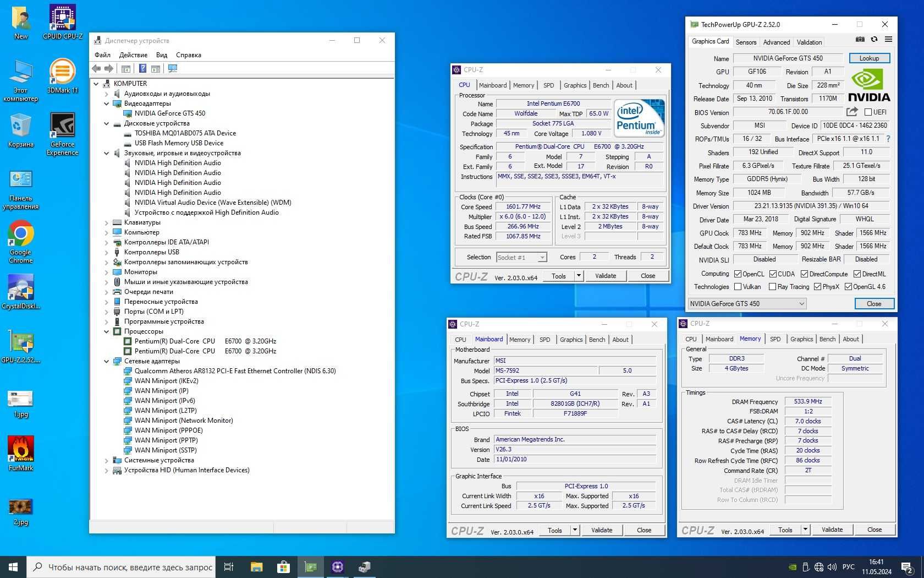Toggle CUDA checkbox in GPU-Z

point(773,274)
